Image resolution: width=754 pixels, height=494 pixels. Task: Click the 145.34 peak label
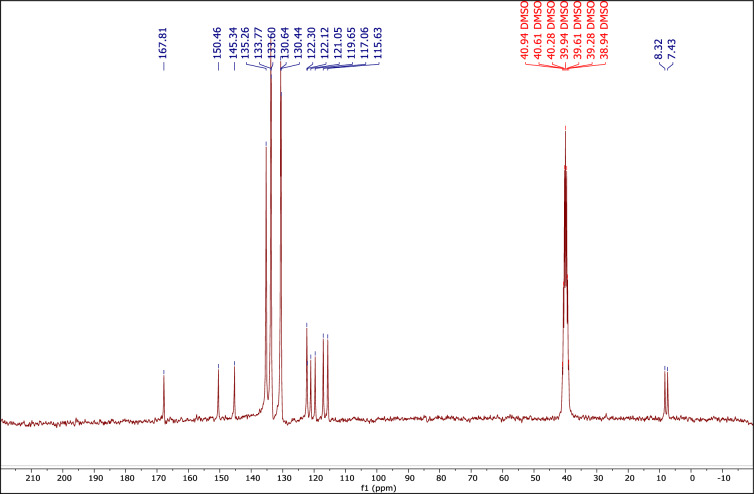(234, 44)
